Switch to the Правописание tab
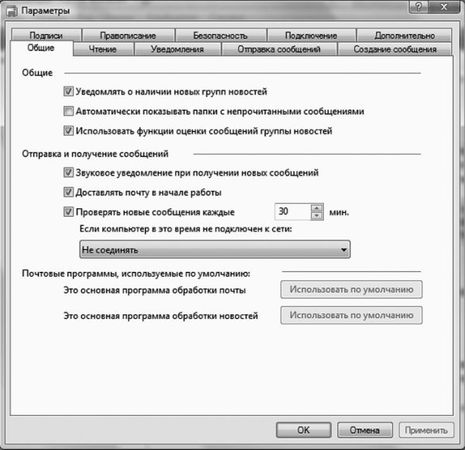 (x=128, y=35)
